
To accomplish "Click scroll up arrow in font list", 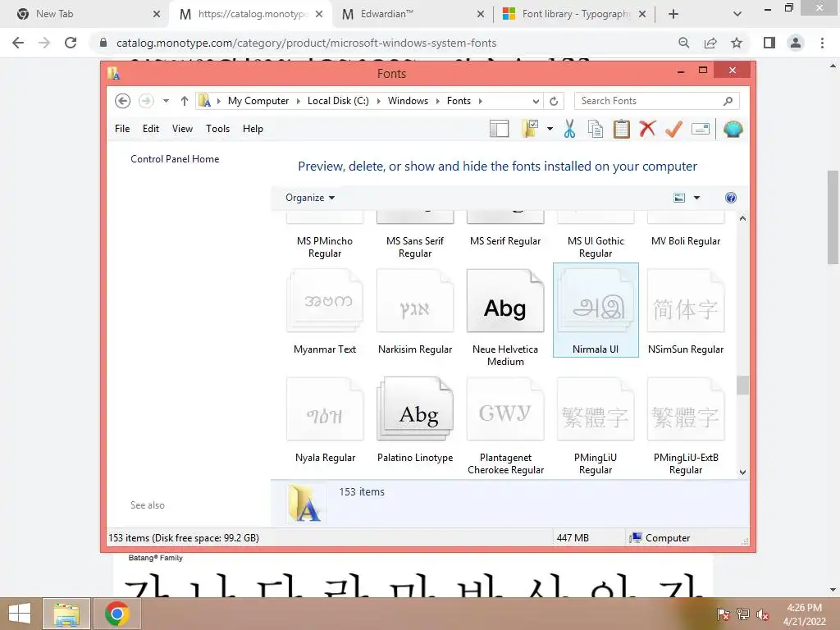I will (x=742, y=218).
